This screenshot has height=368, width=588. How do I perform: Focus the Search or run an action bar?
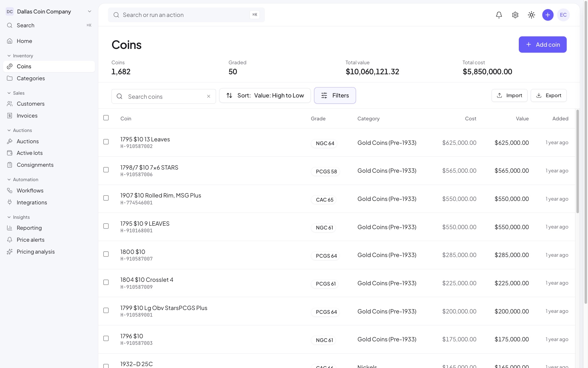pos(186,15)
